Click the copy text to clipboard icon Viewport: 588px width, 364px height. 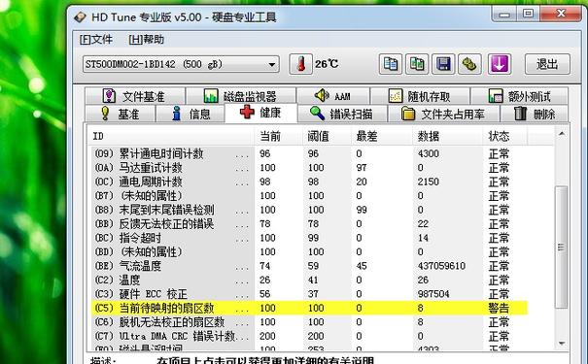click(391, 64)
